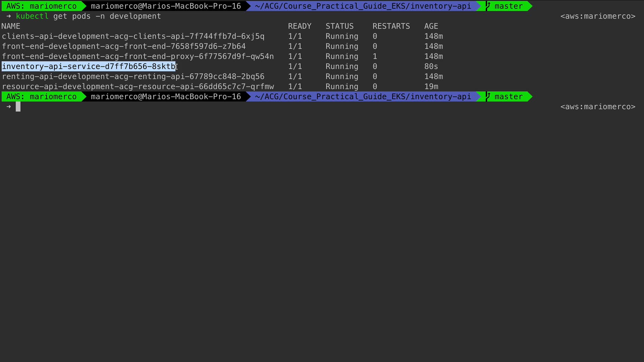Click the front-end-proxy pod name

138,56
